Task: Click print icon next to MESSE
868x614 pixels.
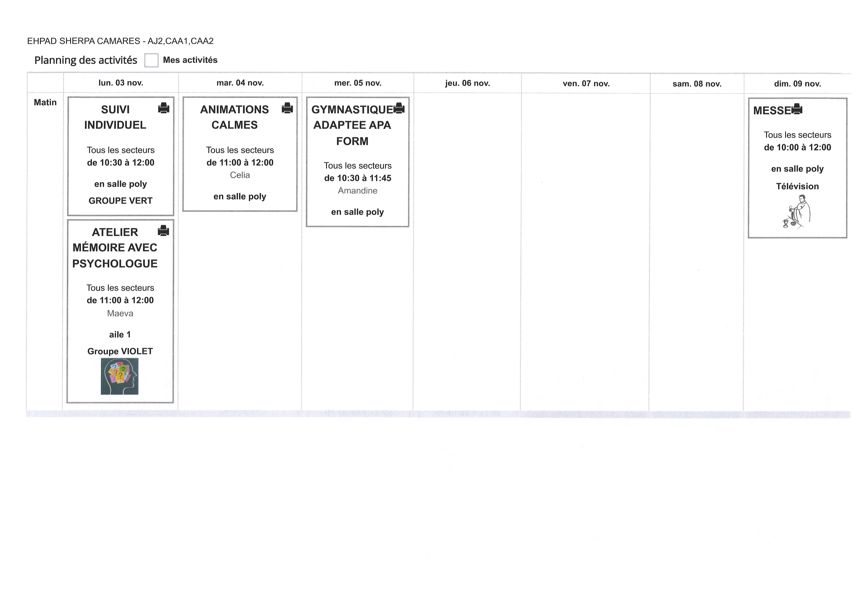Action: [x=797, y=109]
